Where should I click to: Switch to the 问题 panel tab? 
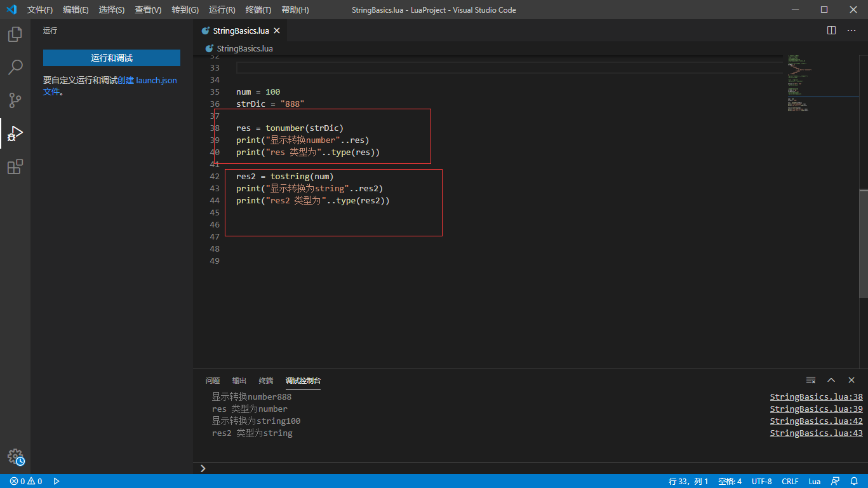213,381
